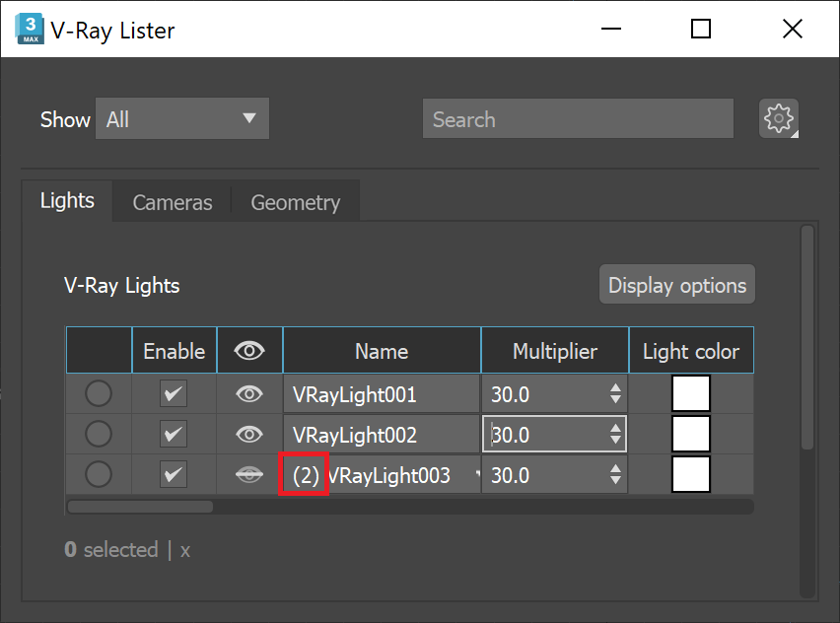Select the radio circle for VRayLight002
The image size is (840, 623).
[99, 434]
